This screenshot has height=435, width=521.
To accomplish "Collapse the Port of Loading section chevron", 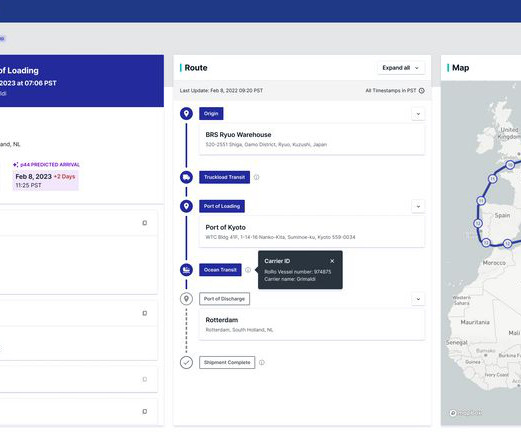I will [418, 206].
